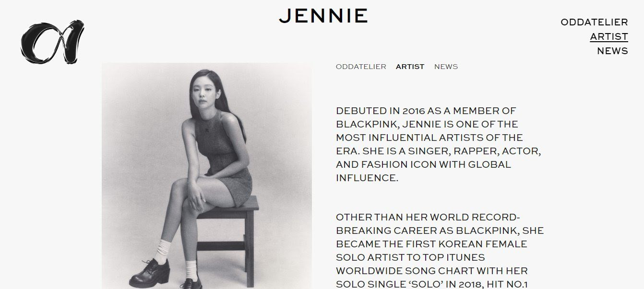The height and width of the screenshot is (289, 644).
Task: Click ODDATELIER text in the secondary navigation
Action: (x=360, y=67)
